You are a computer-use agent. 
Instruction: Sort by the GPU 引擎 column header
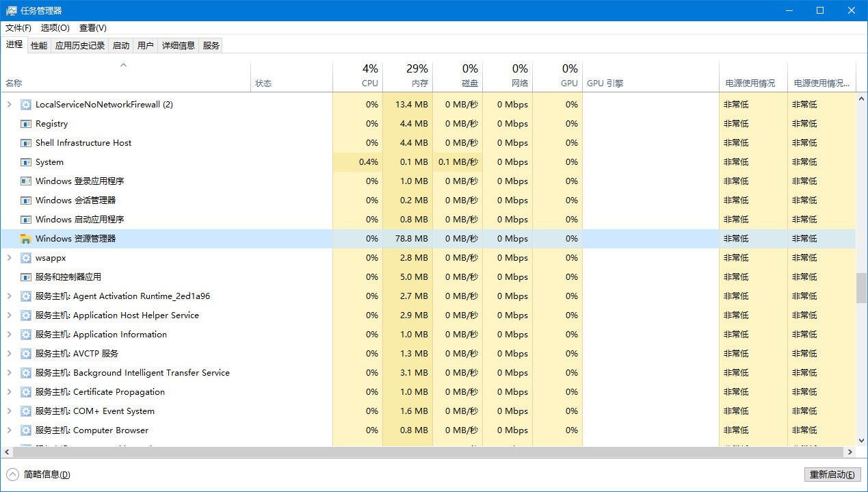[650, 76]
